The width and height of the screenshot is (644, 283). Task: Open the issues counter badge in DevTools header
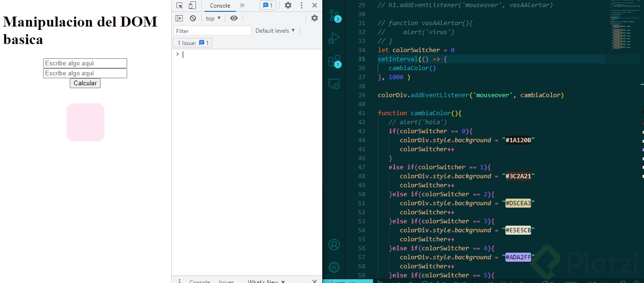coord(268,6)
